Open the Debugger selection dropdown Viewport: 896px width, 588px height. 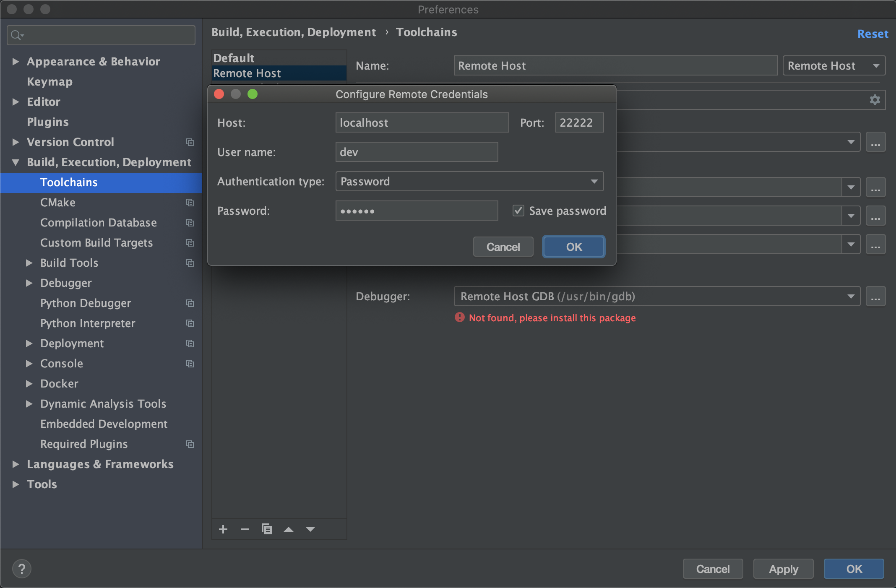click(656, 297)
